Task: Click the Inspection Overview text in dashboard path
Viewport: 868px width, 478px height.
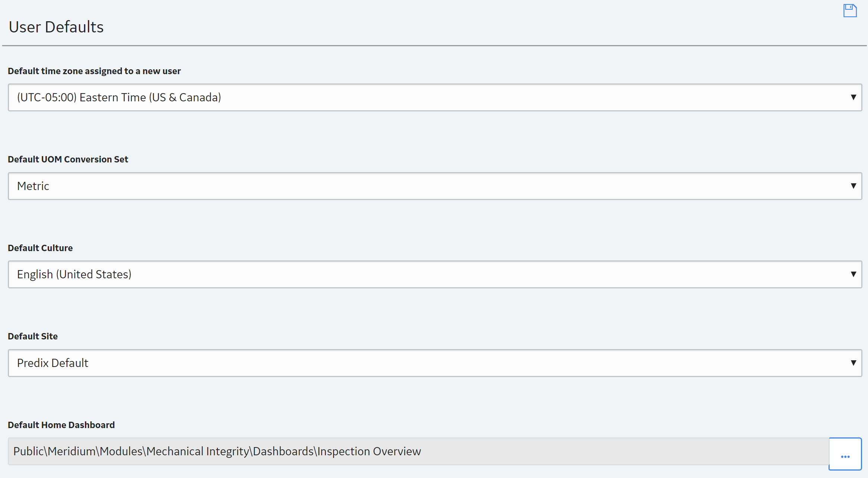Action: coord(369,451)
